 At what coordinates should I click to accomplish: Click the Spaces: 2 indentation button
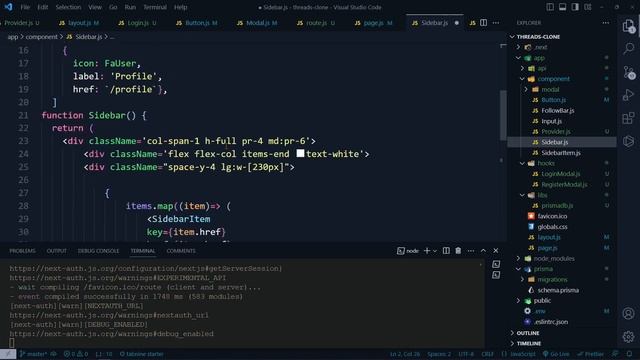[439, 354]
